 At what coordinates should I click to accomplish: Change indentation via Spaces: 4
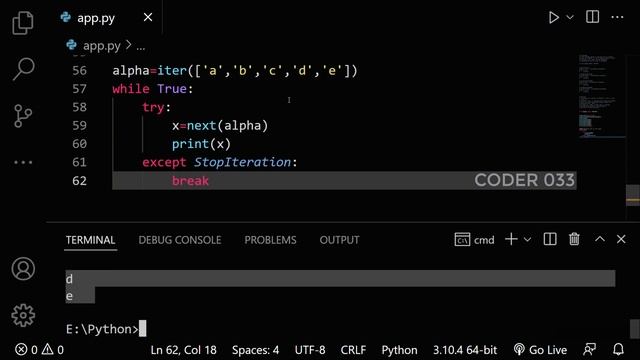(x=256, y=350)
